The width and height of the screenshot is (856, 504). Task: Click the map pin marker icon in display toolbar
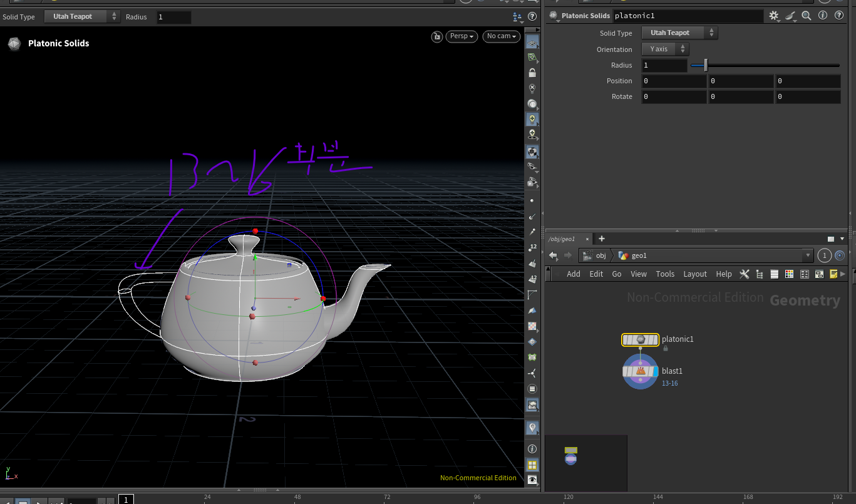pyautogui.click(x=532, y=428)
